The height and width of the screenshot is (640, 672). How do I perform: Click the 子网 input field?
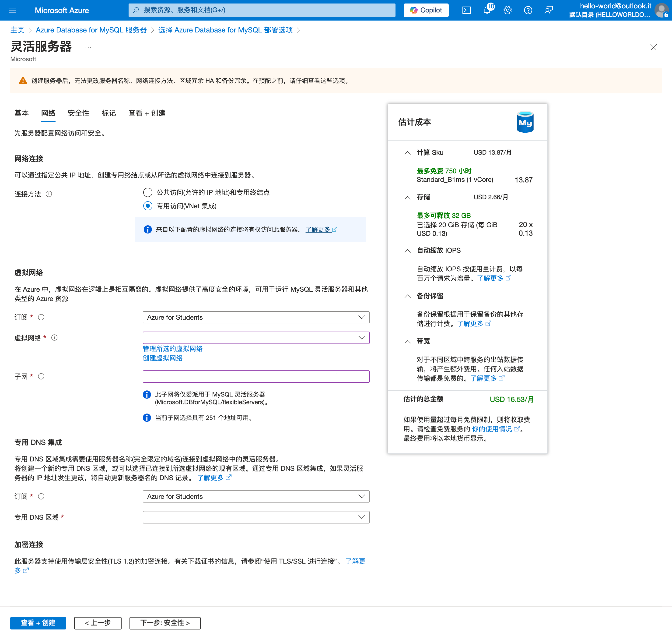click(x=256, y=376)
